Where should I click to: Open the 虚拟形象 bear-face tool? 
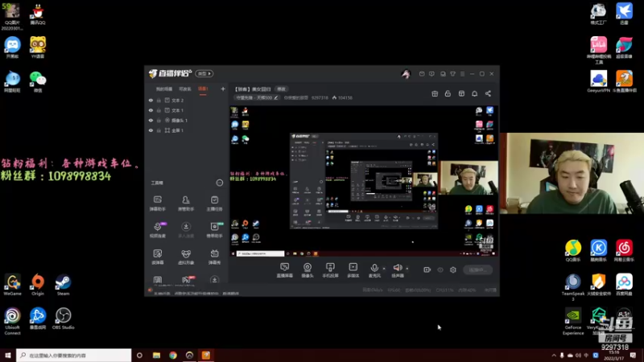click(186, 257)
